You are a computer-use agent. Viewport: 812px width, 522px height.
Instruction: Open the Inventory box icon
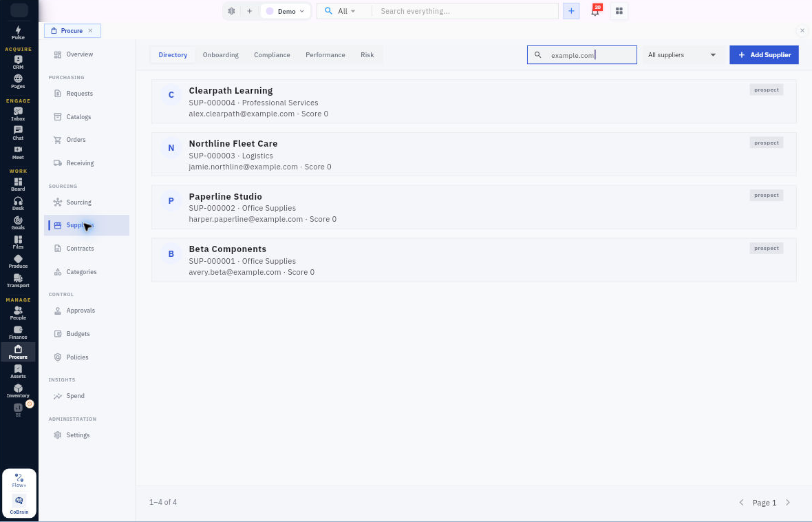point(18,391)
